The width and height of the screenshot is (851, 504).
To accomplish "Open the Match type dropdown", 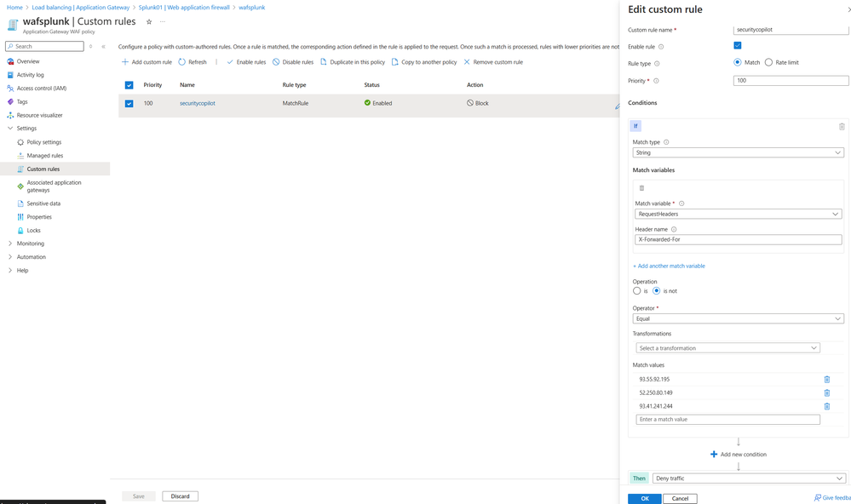I will click(x=738, y=153).
